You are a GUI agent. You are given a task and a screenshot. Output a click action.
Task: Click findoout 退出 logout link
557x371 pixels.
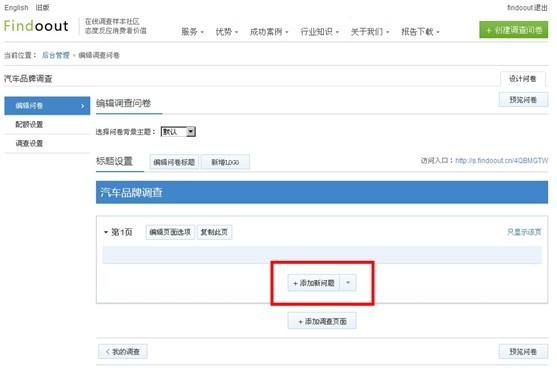(527, 7)
